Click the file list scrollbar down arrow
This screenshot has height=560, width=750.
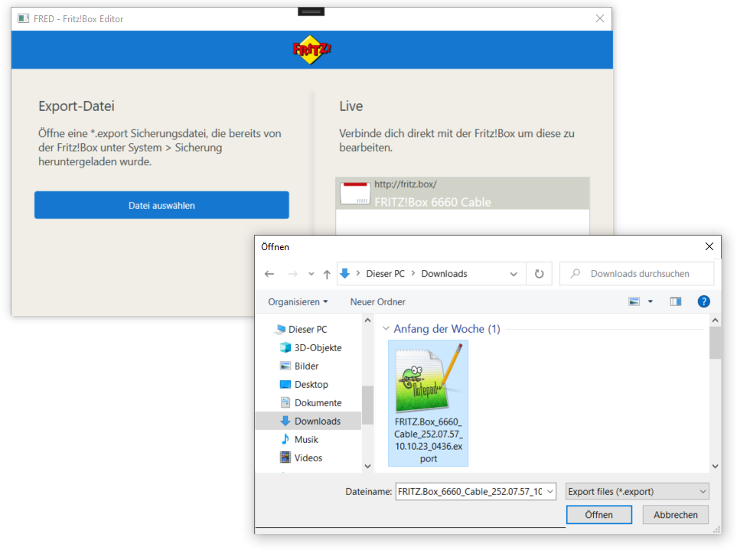click(x=715, y=466)
